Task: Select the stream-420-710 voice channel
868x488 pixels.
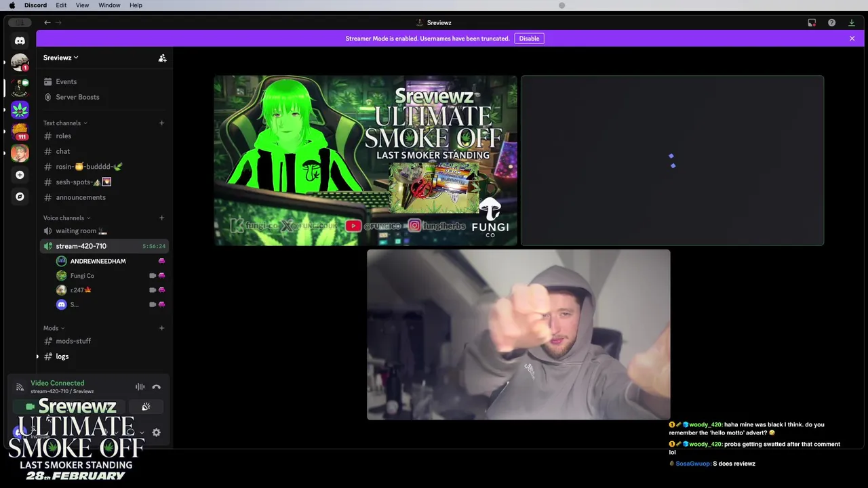Action: (104, 246)
